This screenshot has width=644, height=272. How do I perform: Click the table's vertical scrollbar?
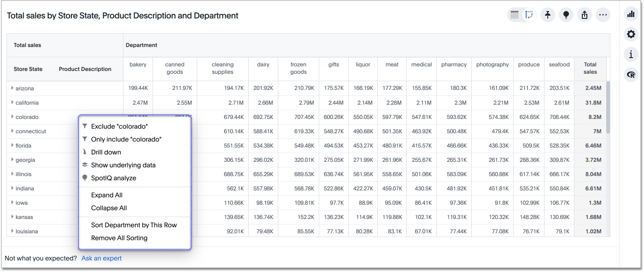608,107
